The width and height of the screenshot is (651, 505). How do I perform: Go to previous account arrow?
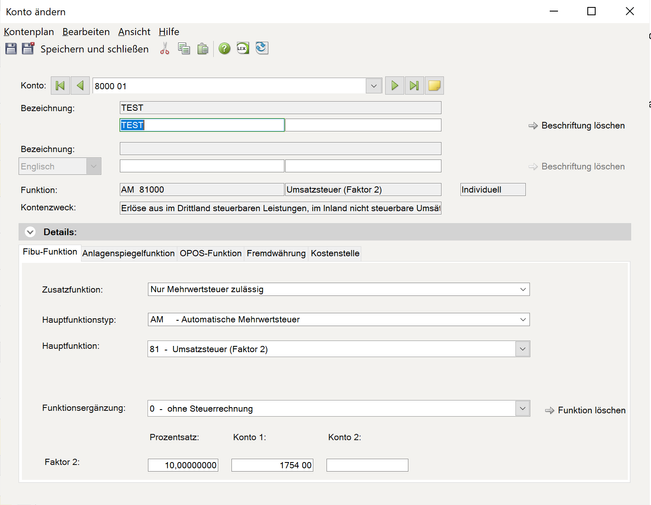pos(80,86)
